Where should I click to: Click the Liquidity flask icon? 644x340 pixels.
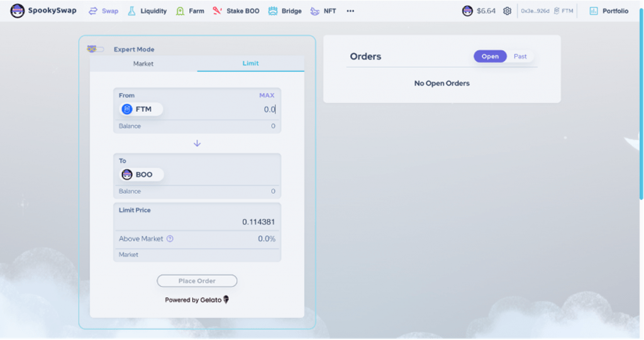tap(131, 11)
